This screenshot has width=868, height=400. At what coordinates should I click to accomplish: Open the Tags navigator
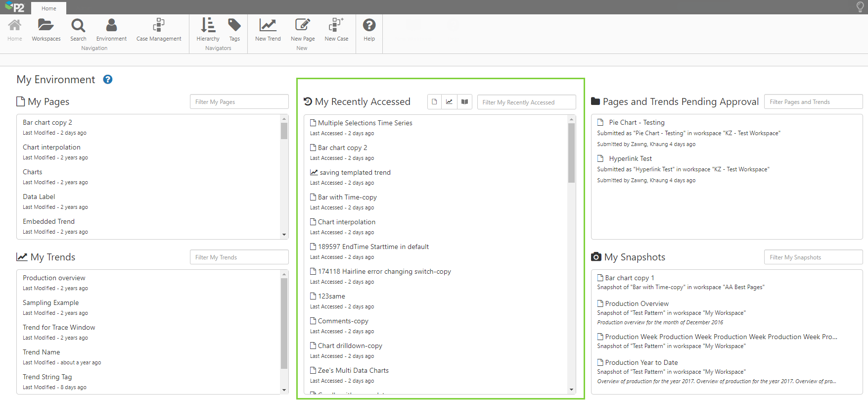pyautogui.click(x=234, y=30)
